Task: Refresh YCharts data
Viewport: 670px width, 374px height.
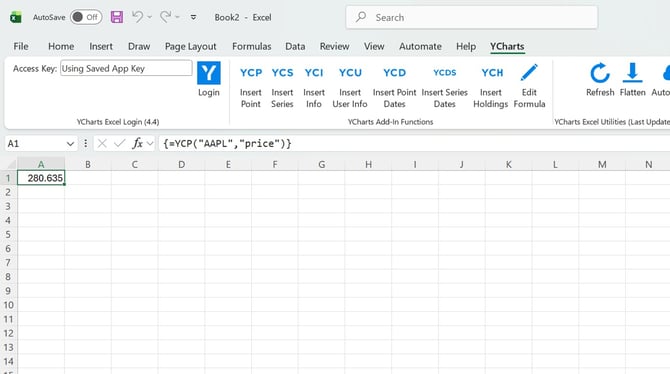Action: coord(600,80)
